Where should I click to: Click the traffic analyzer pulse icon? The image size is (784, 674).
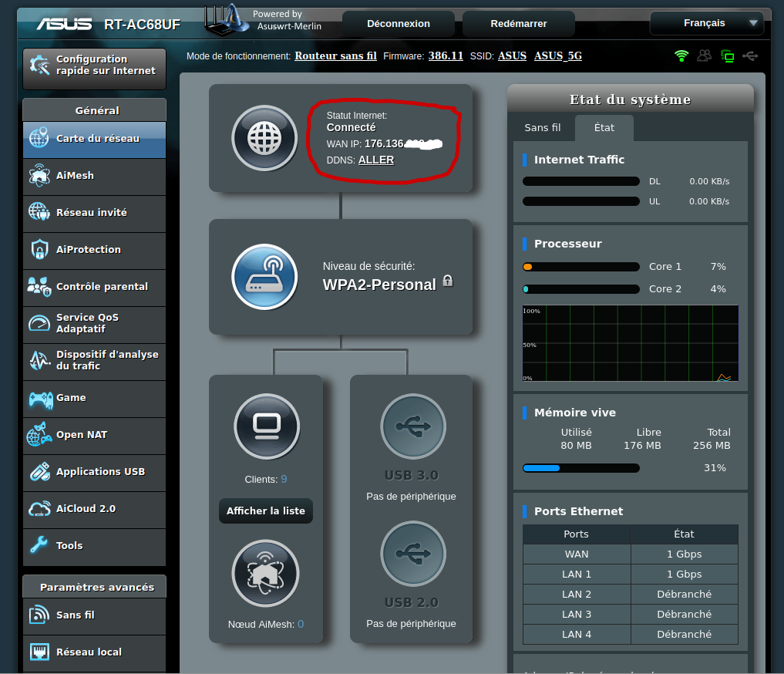pyautogui.click(x=39, y=360)
